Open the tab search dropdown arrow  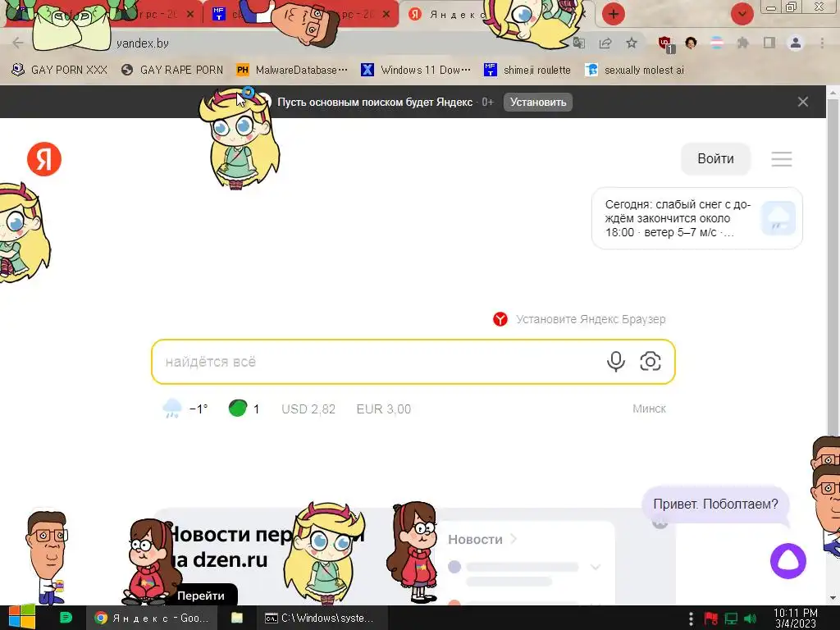[x=742, y=14]
